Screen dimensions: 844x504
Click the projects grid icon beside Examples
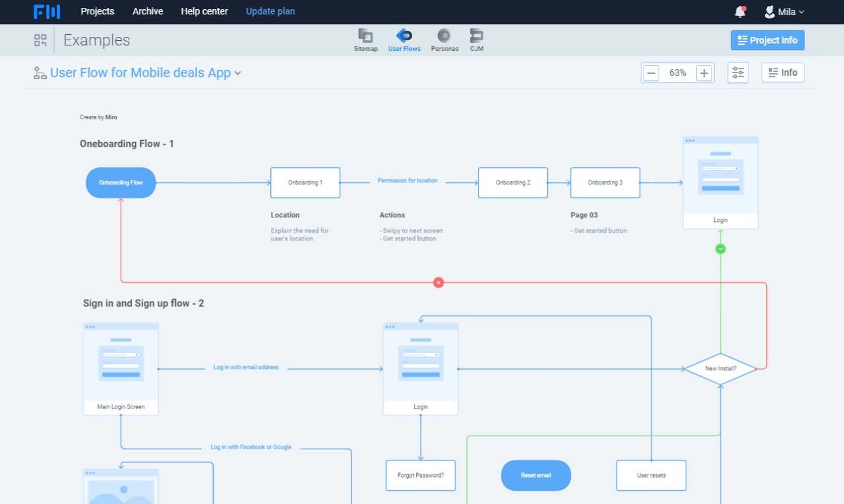40,40
